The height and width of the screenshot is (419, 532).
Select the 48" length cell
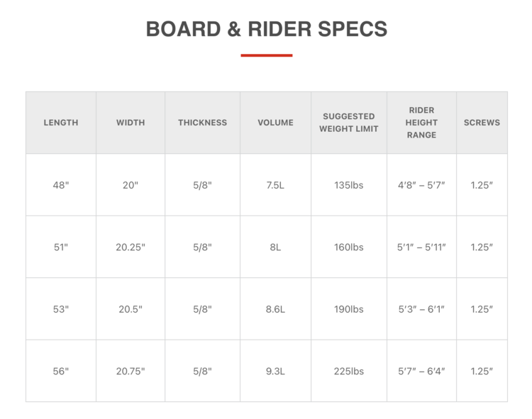(x=61, y=185)
